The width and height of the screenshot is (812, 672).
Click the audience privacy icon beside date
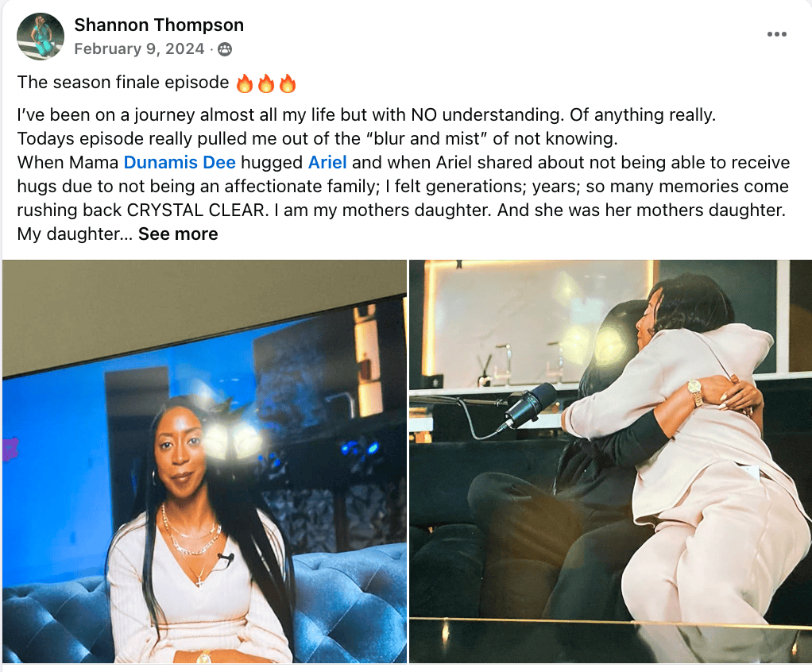pyautogui.click(x=224, y=49)
